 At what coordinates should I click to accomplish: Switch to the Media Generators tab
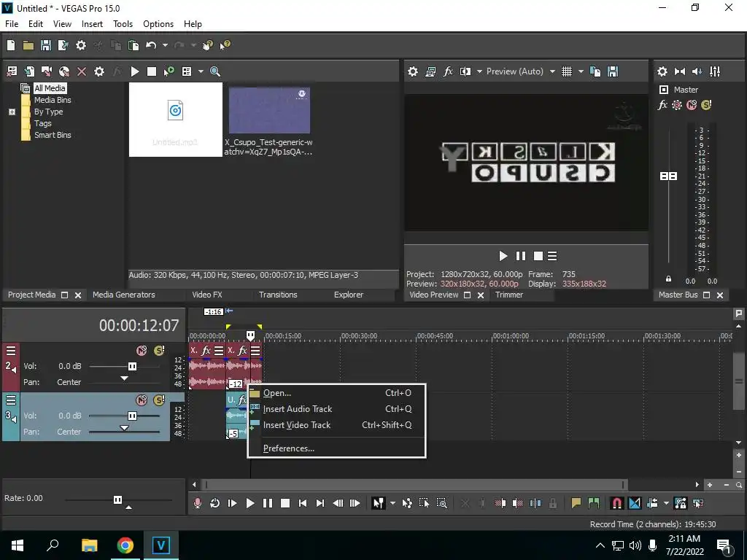coord(124,295)
